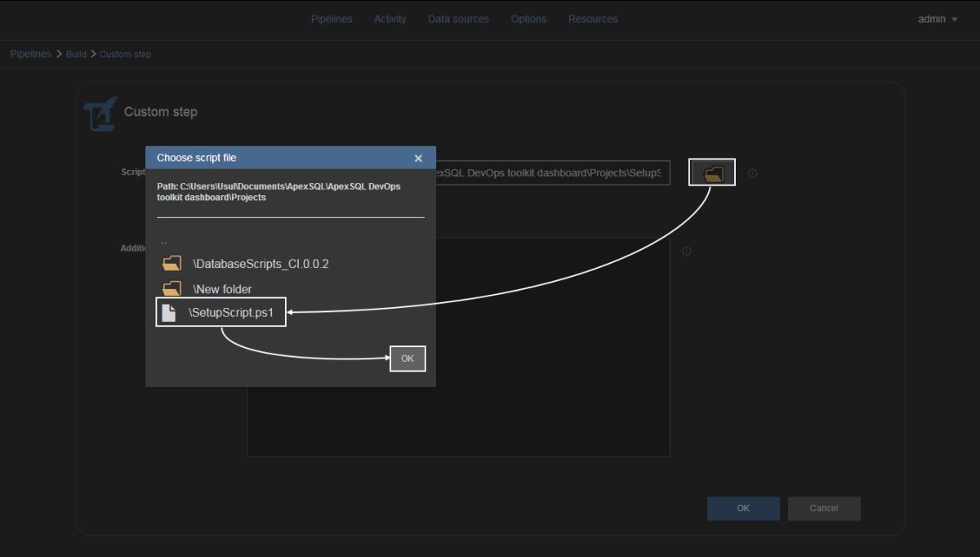Open the New folder icon

(171, 288)
